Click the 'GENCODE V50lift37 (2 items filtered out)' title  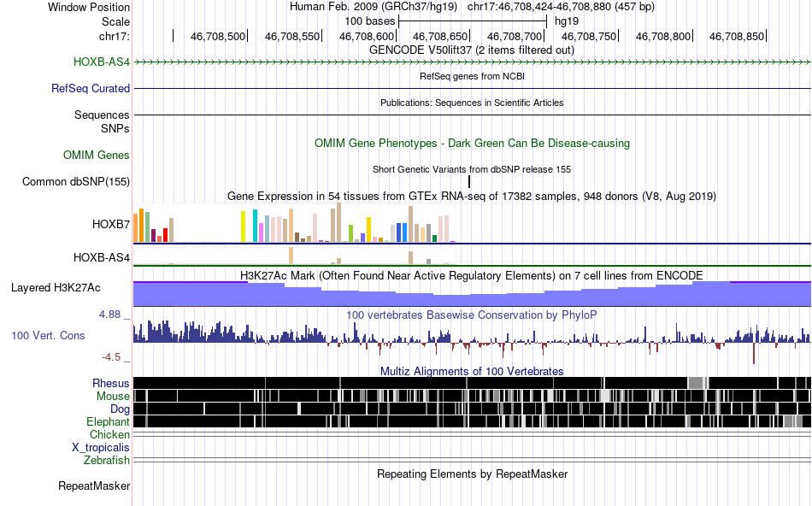point(472,50)
